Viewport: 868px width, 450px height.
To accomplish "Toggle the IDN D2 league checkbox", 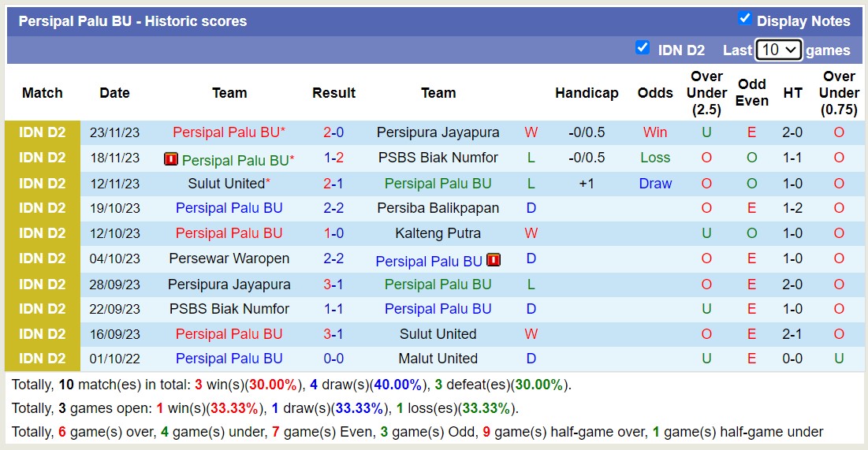I will pyautogui.click(x=643, y=48).
